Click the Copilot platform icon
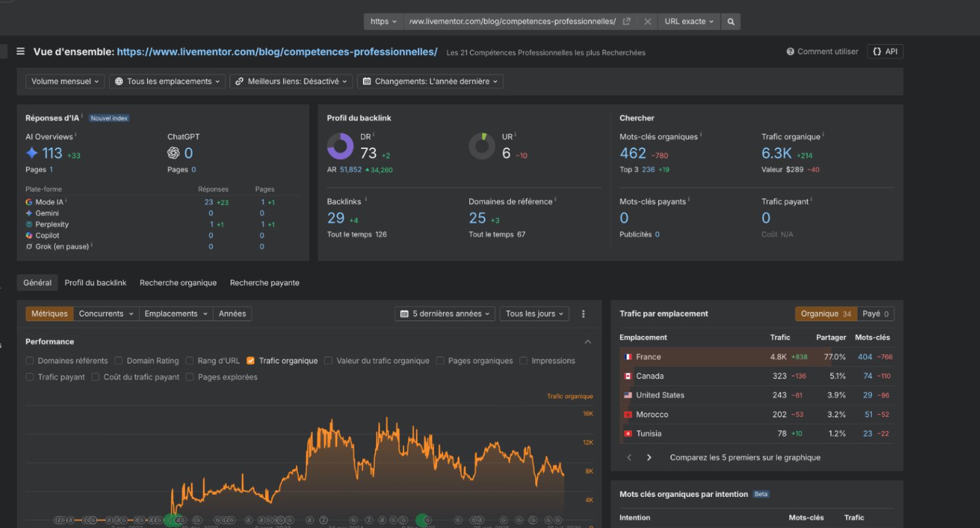This screenshot has width=980, height=528. click(x=29, y=236)
